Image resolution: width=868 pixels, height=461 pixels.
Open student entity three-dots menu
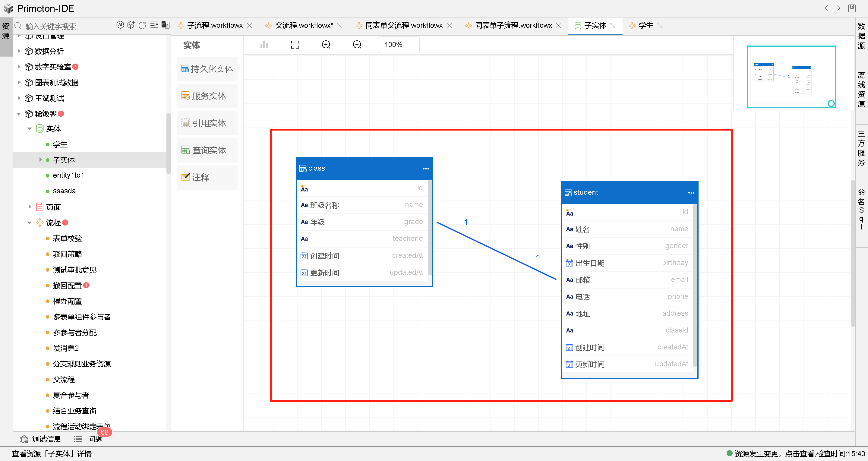[x=691, y=193]
